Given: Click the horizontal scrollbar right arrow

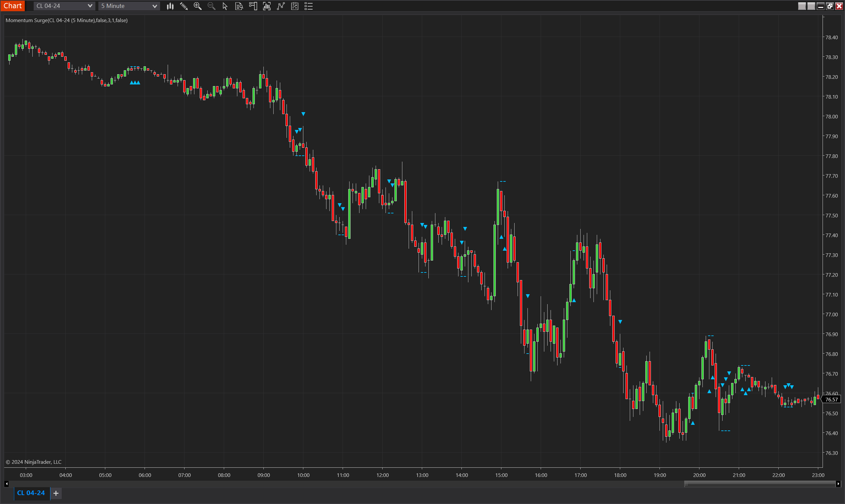Looking at the screenshot, I should (x=838, y=484).
